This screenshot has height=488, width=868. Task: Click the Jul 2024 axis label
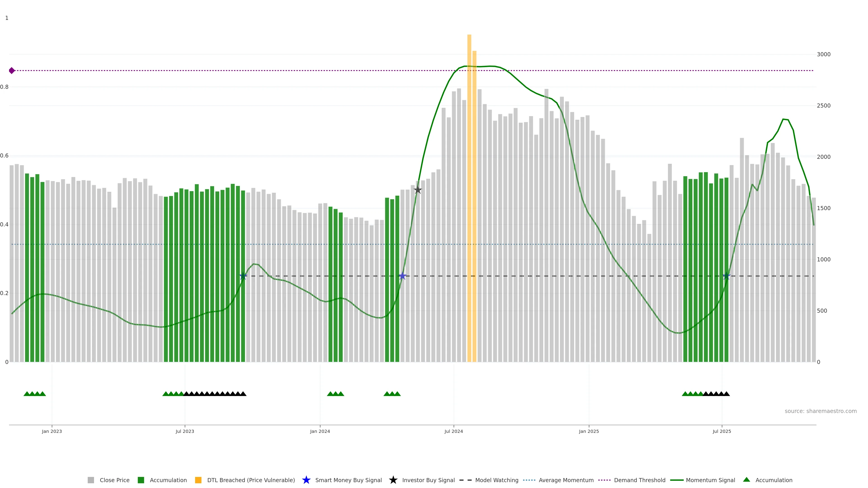(x=453, y=431)
